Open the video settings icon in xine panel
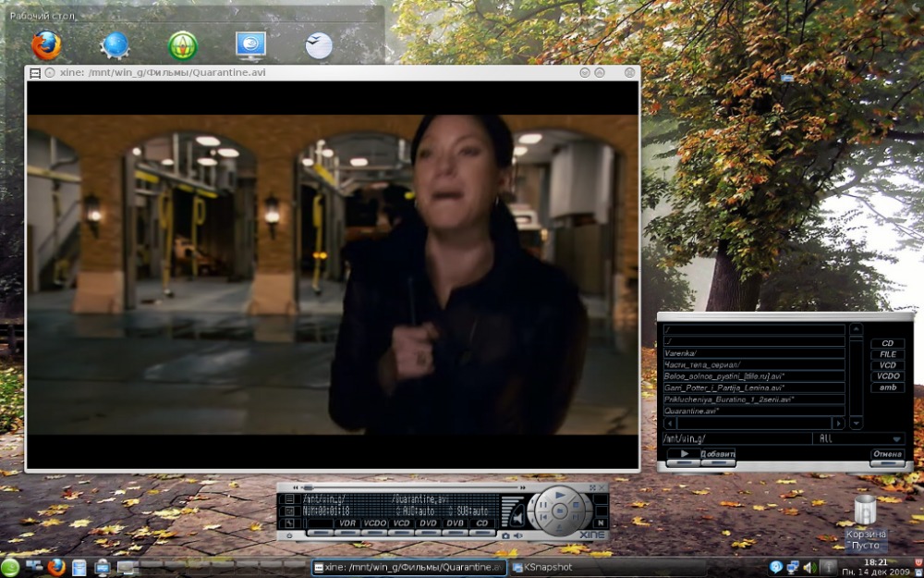This screenshot has height=578, width=924. (x=288, y=511)
